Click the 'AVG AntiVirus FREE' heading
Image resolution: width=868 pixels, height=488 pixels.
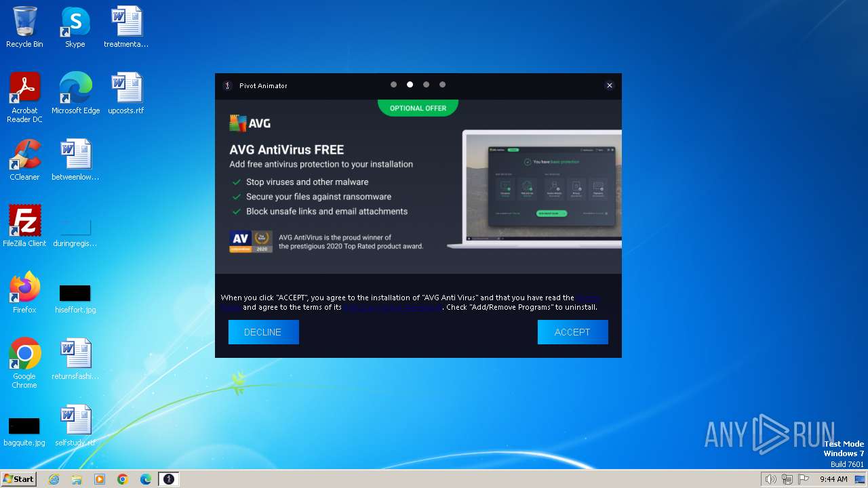(x=287, y=150)
